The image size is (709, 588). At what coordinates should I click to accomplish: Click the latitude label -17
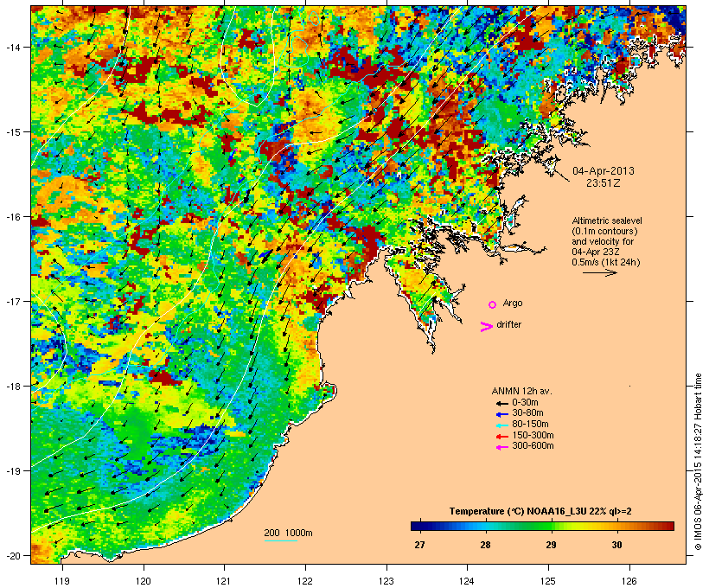(12, 301)
